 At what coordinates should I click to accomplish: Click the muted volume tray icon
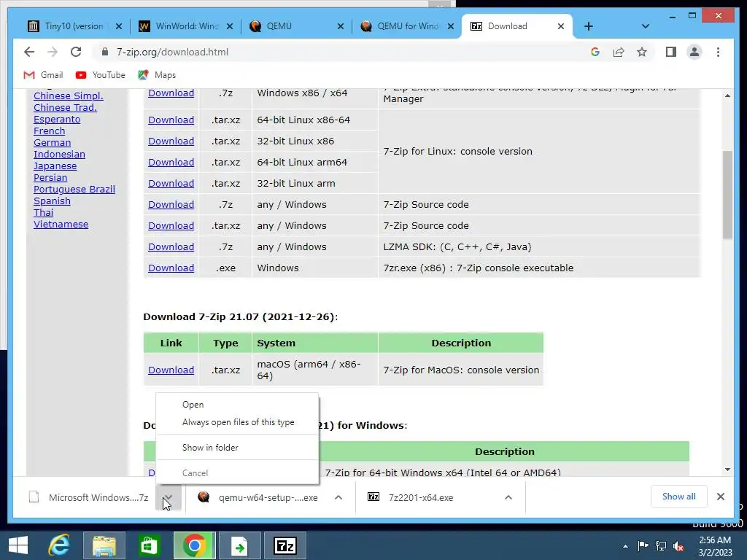coord(678,546)
